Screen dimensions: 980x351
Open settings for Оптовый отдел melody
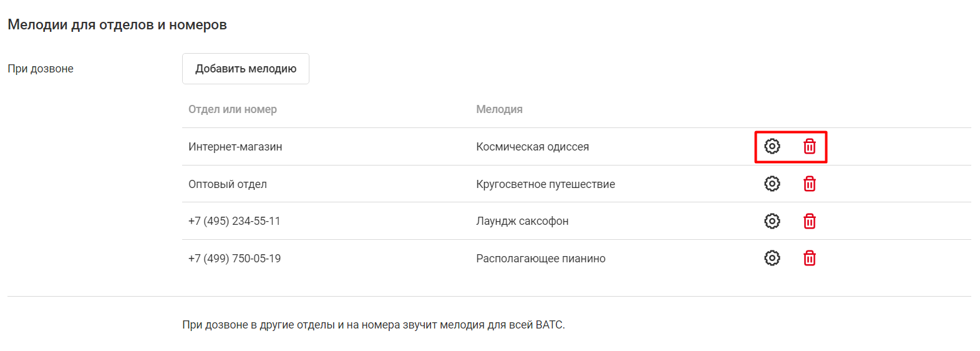tap(772, 184)
